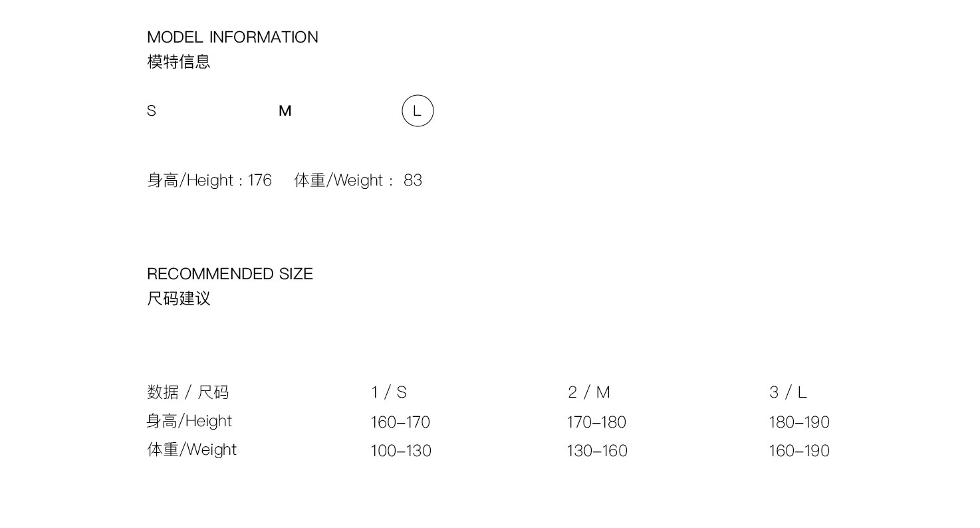The height and width of the screenshot is (528, 980).
Task: Click the MODEL INFORMATION heading
Action: pos(233,37)
